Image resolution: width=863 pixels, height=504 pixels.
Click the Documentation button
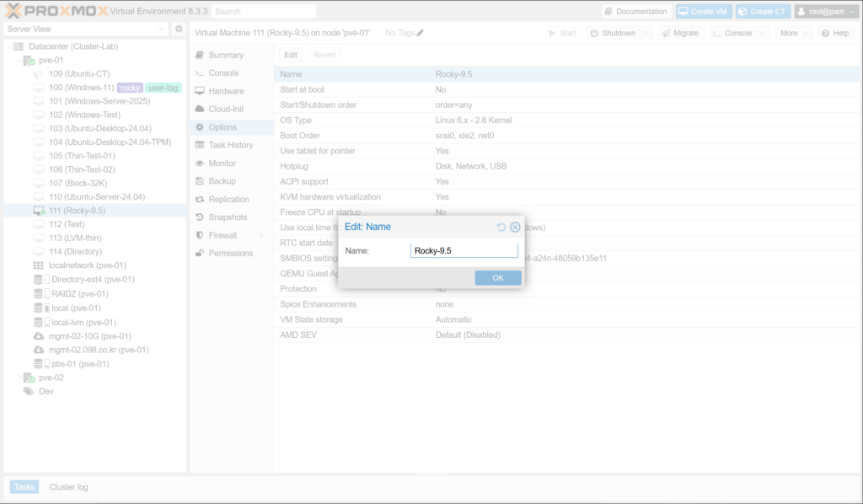(635, 12)
